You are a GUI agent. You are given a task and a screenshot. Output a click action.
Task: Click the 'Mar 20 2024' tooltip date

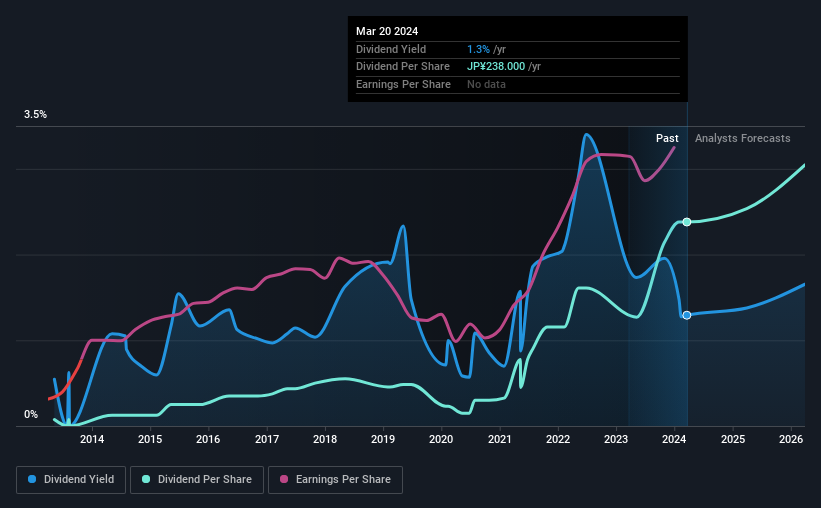pyautogui.click(x=387, y=31)
